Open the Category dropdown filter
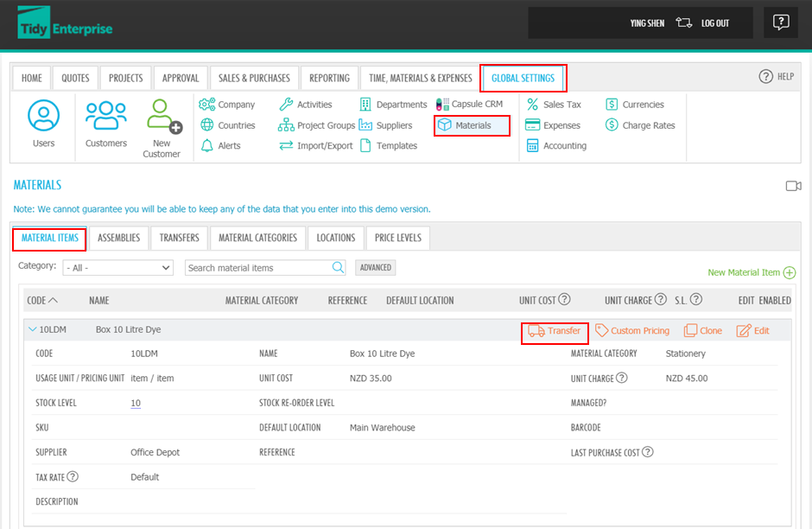812x529 pixels. 118,268
